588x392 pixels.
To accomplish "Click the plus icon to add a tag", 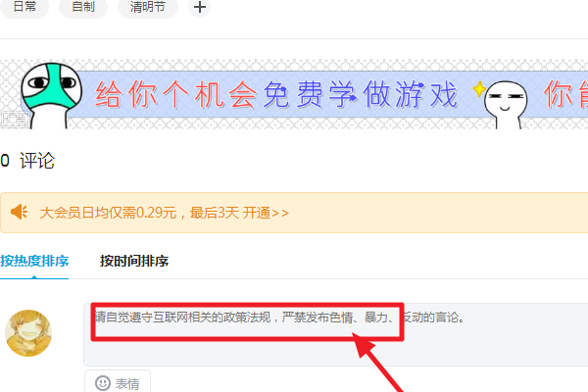I will (200, 7).
